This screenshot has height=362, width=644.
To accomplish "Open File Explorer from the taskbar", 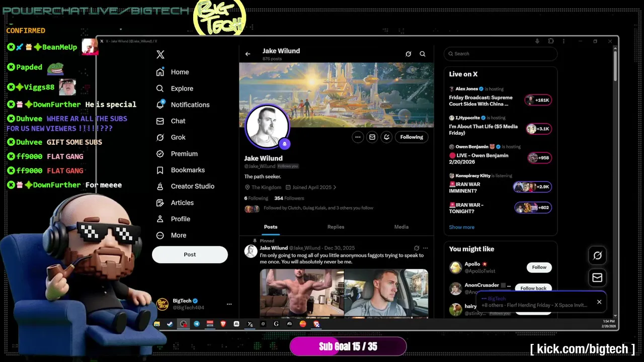I will [x=157, y=324].
